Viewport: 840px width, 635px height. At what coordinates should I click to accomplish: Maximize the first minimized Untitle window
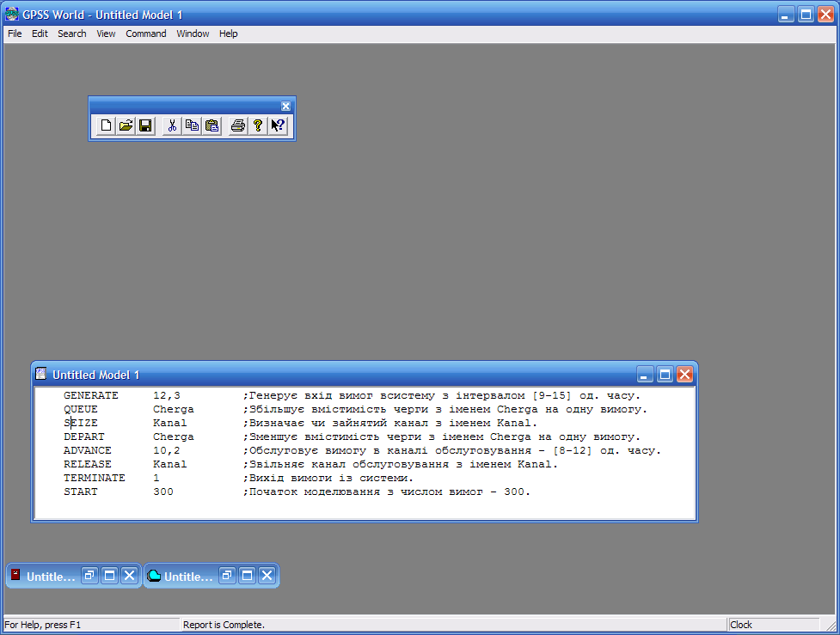pyautogui.click(x=109, y=576)
